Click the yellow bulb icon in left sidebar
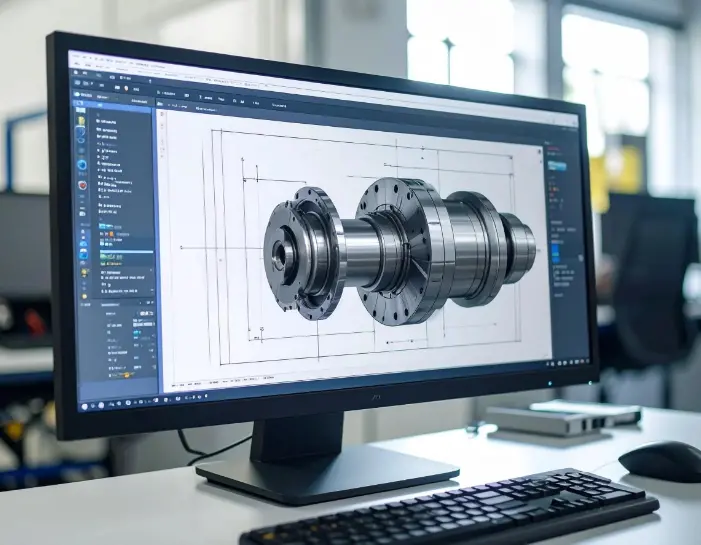701x545 pixels. pyautogui.click(x=84, y=273)
